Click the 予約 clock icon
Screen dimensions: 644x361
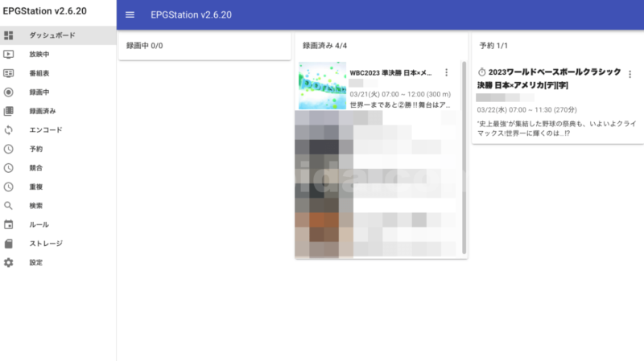(9, 149)
